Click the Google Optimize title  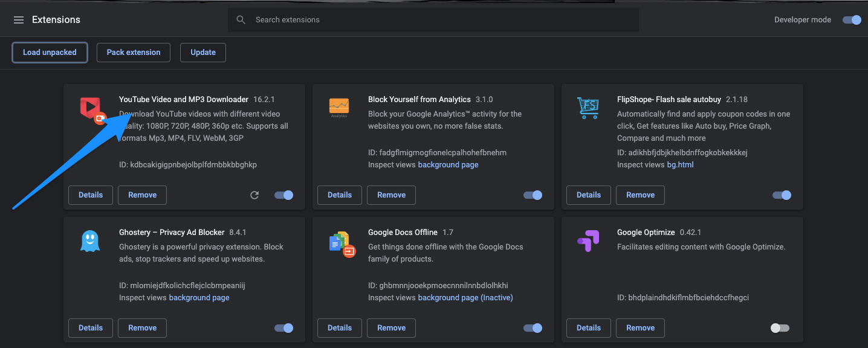point(646,233)
